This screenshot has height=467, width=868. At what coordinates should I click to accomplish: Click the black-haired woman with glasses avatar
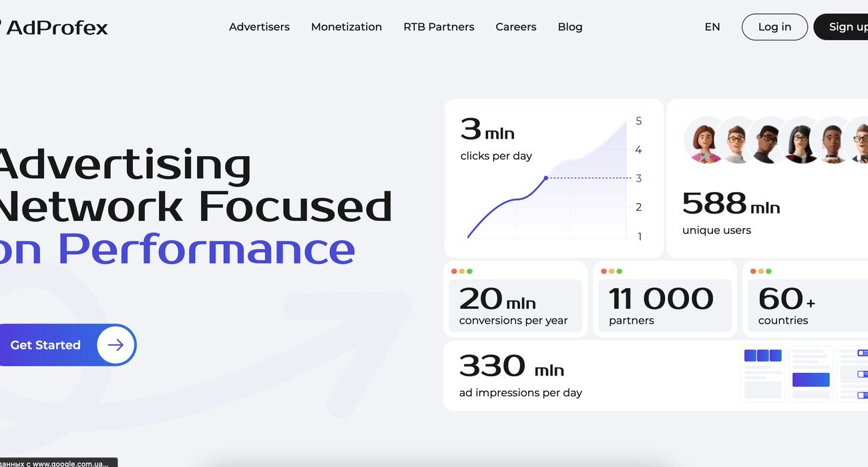(x=801, y=140)
